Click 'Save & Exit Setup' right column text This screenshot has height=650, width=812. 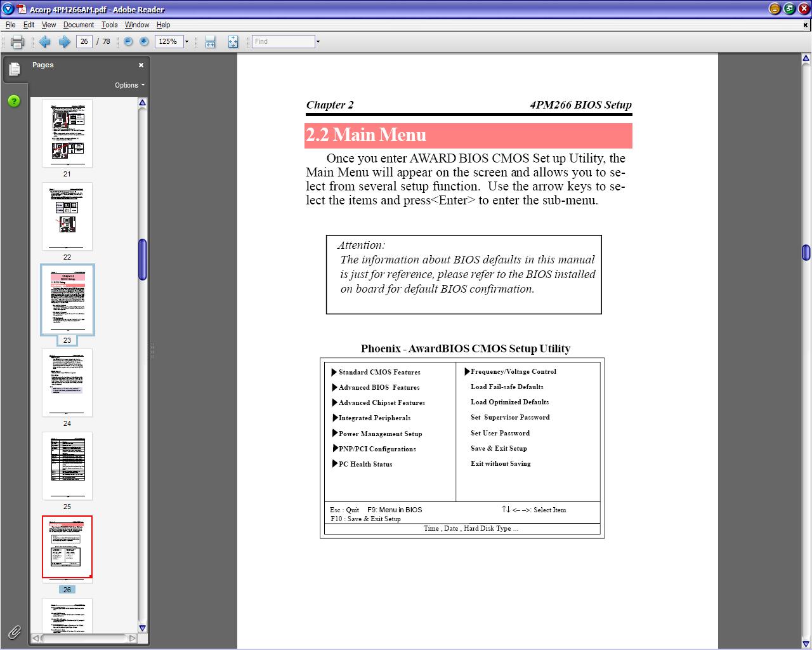click(x=499, y=448)
